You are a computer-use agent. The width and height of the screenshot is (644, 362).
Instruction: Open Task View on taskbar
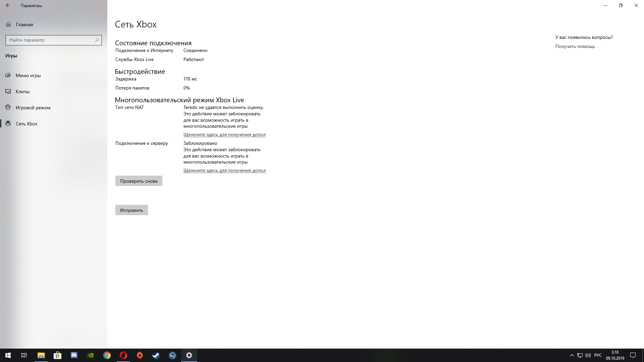[x=24, y=355]
